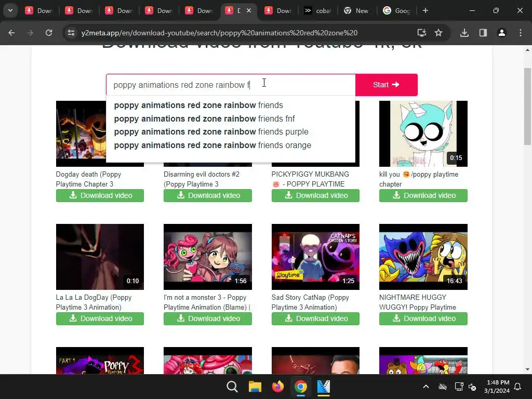This screenshot has height=399, width=532.
Task: Select suggestion 'rainbow friends orange'
Action: click(231, 145)
